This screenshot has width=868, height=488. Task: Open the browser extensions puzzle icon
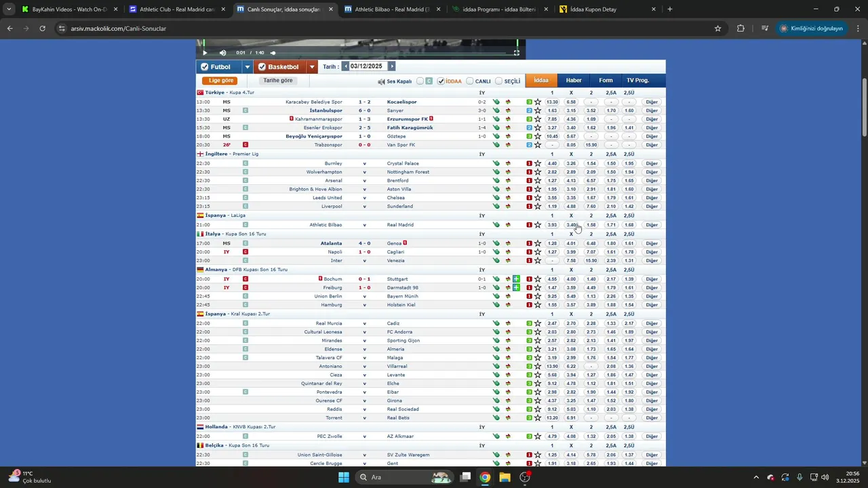741,28
